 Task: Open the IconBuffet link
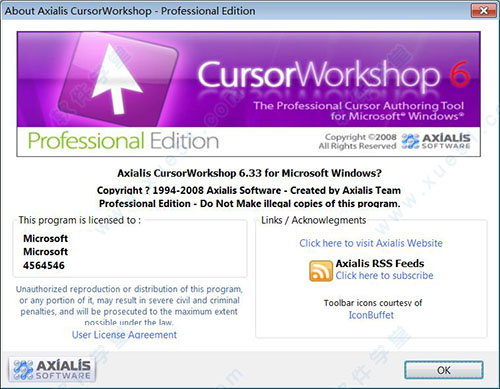371,315
